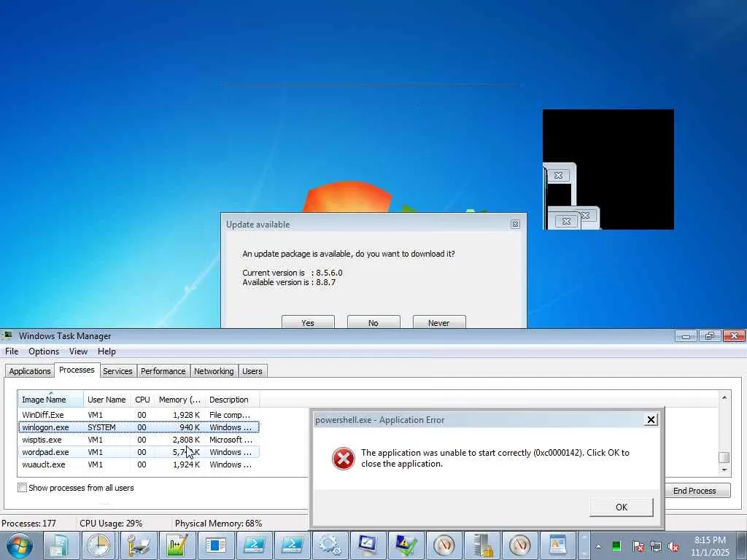
Task: Click the process list scroll down arrow
Action: tap(724, 470)
